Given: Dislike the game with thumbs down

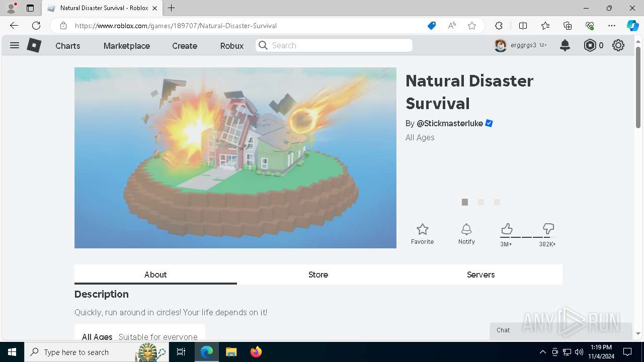Looking at the screenshot, I should point(548,229).
